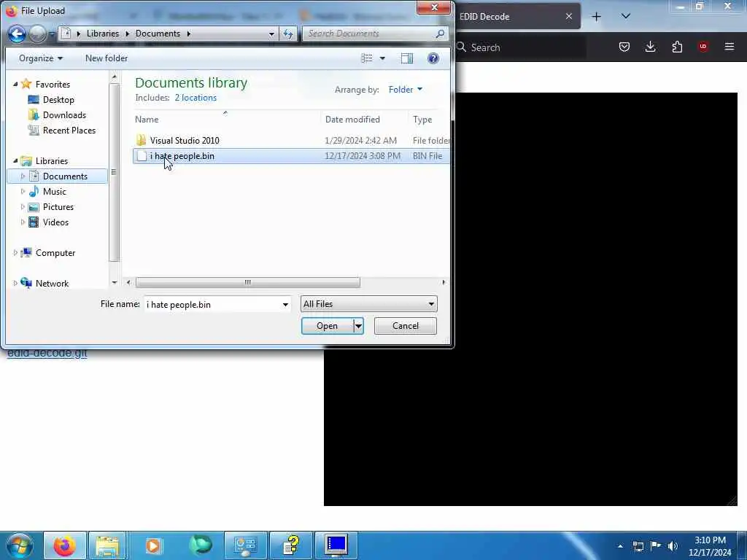This screenshot has width=747, height=560.
Task: List all tabs dropdown in Firefox
Action: (x=626, y=17)
